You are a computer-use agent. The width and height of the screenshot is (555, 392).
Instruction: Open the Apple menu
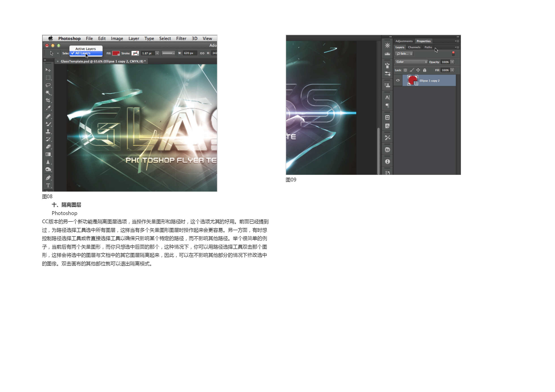coord(51,38)
